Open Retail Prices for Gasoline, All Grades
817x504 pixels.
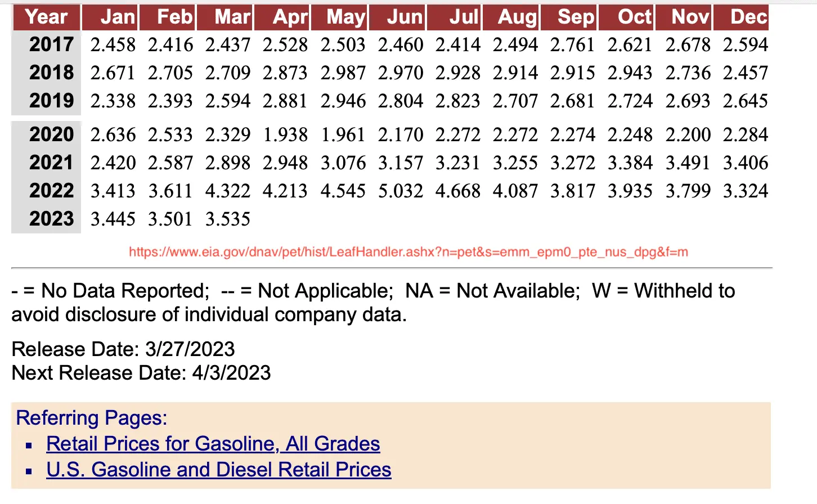pos(214,444)
